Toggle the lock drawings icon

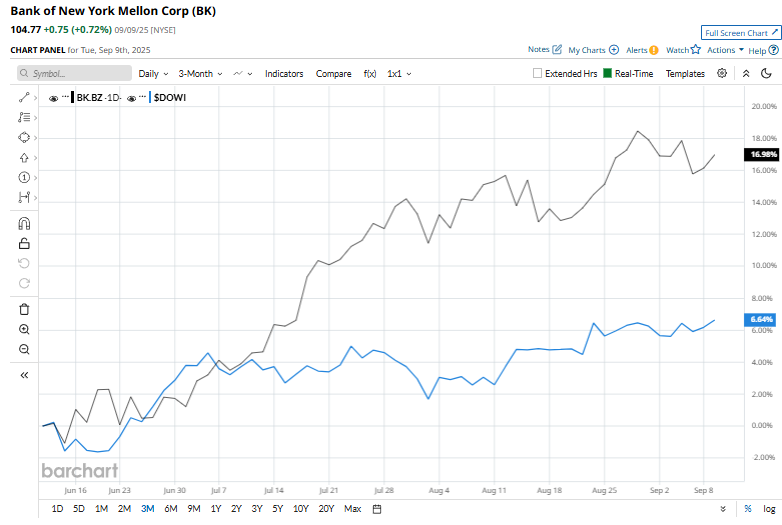(24, 243)
